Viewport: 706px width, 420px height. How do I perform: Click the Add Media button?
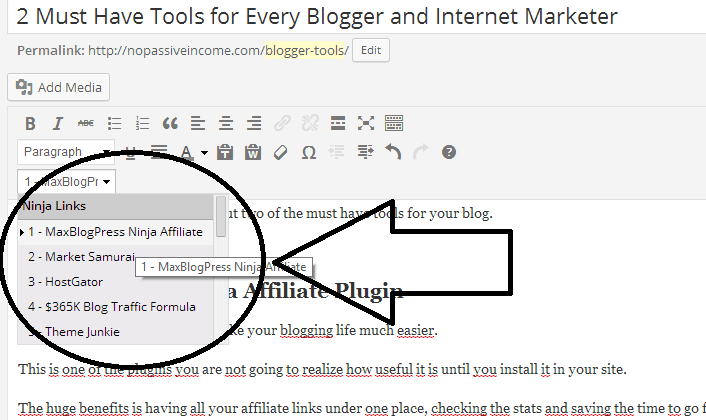click(x=59, y=87)
